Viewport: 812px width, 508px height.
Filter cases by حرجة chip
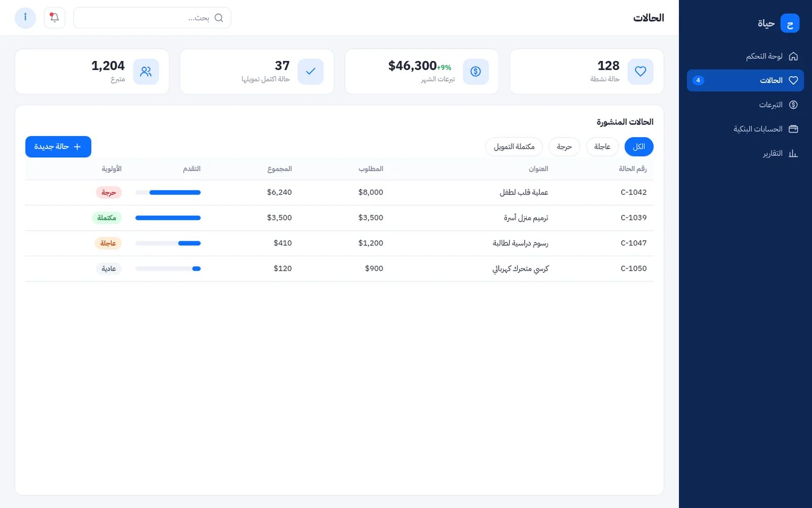pos(564,147)
